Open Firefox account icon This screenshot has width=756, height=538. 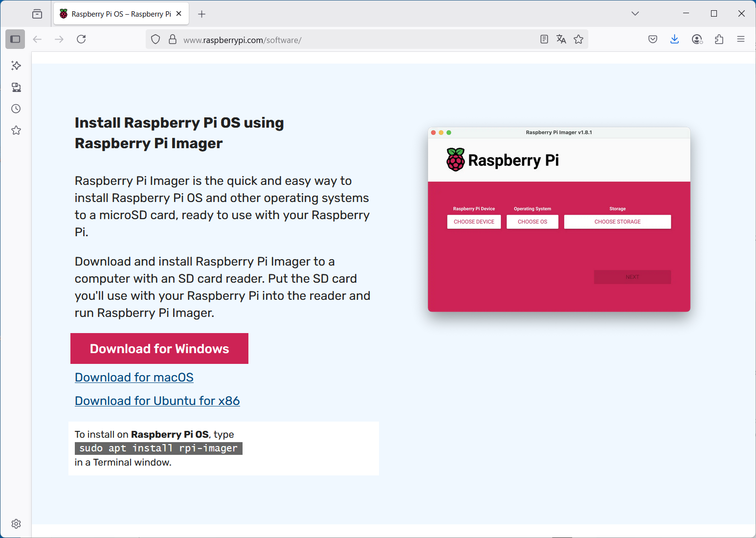[x=697, y=39]
